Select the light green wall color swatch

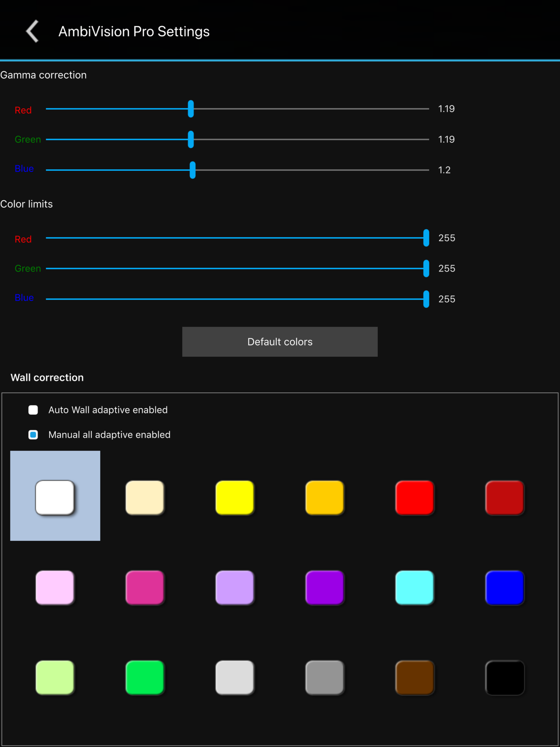[55, 677]
